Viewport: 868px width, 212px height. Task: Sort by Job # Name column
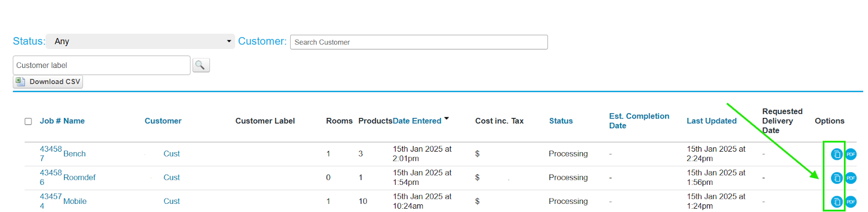tap(62, 121)
